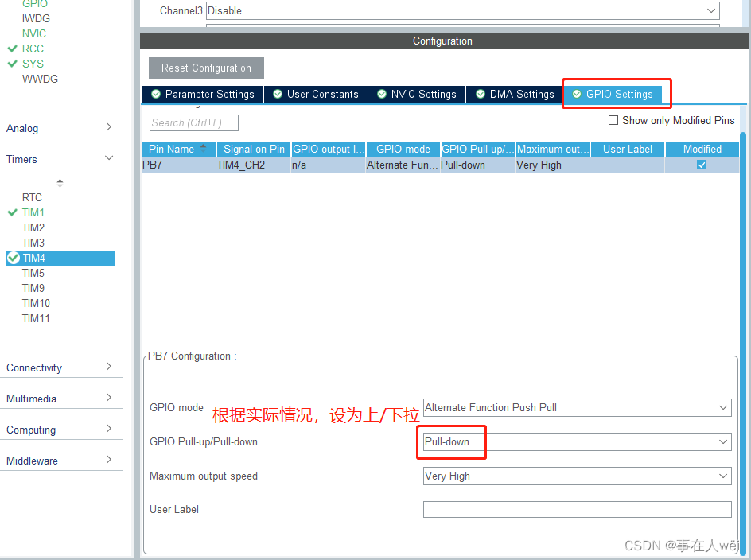Select TIM1 in the timers list
Viewport: 751px width, 560px height.
tap(33, 212)
